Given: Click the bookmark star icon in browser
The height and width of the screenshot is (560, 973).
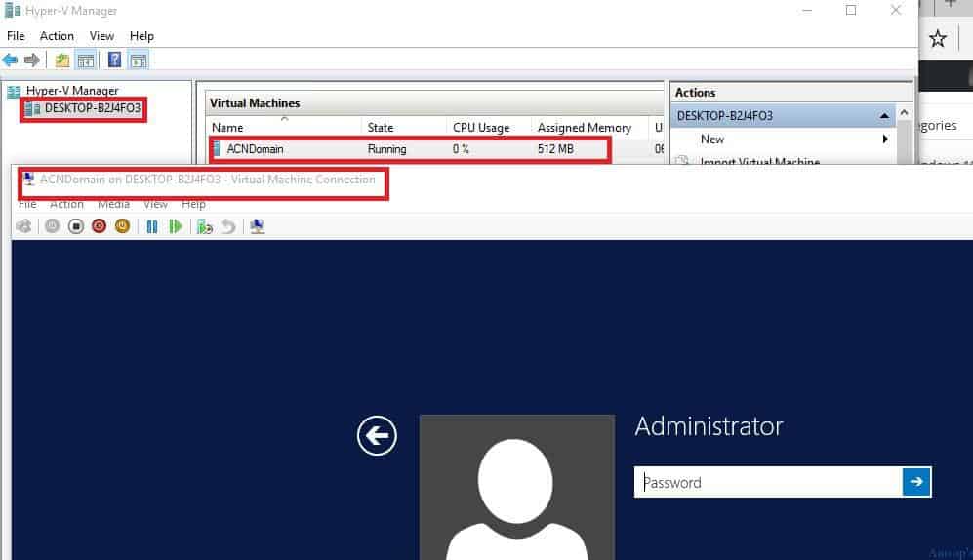Looking at the screenshot, I should pos(938,39).
